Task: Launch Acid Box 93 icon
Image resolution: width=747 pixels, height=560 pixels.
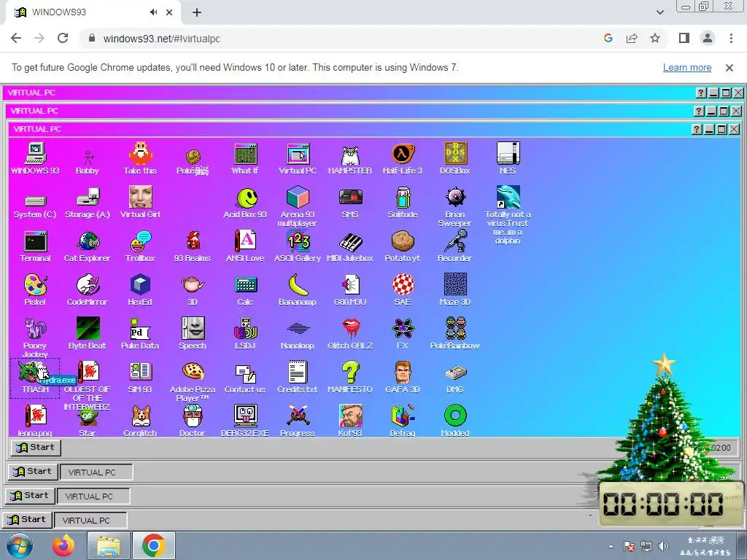Action: [x=245, y=203]
